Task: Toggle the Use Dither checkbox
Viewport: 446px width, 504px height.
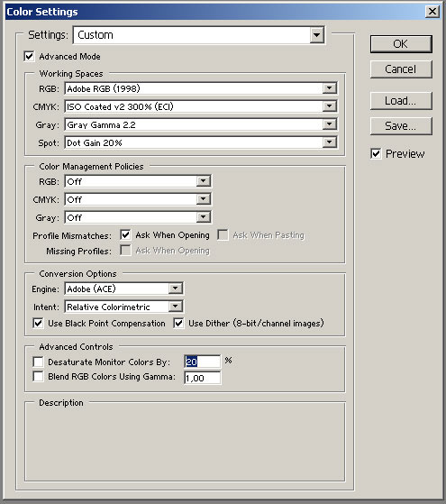Action: (178, 323)
